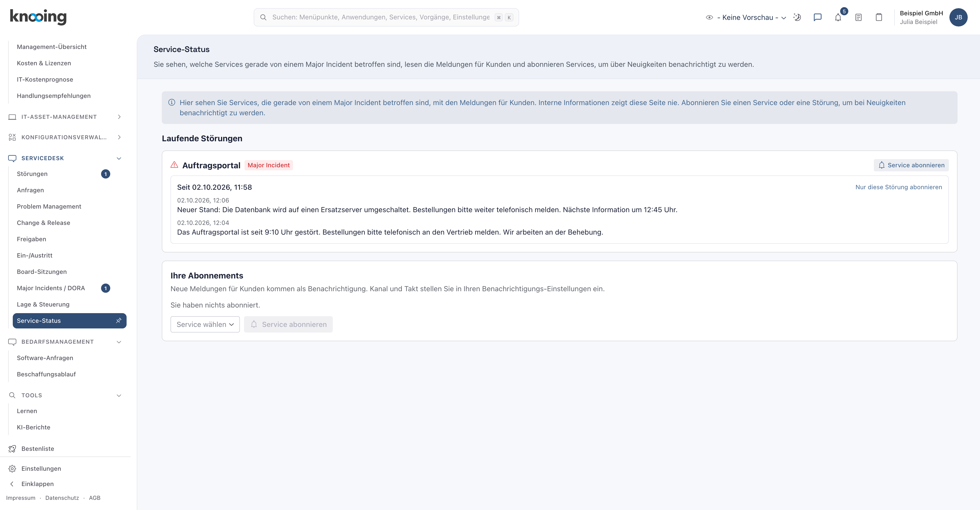Collapse the Servicedesk section chevron
Viewport: 980px width, 510px height.
pyautogui.click(x=119, y=158)
